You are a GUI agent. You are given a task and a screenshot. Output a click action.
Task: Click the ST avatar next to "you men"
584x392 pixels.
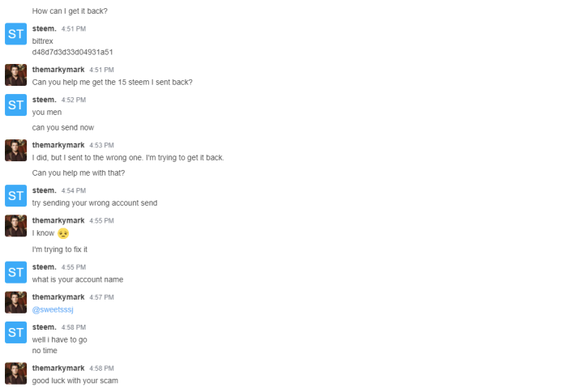[x=16, y=105]
